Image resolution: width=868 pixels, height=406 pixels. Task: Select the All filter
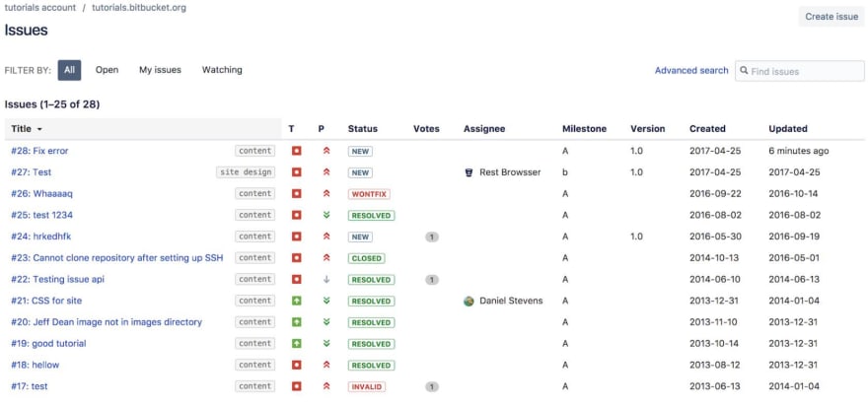(69, 70)
